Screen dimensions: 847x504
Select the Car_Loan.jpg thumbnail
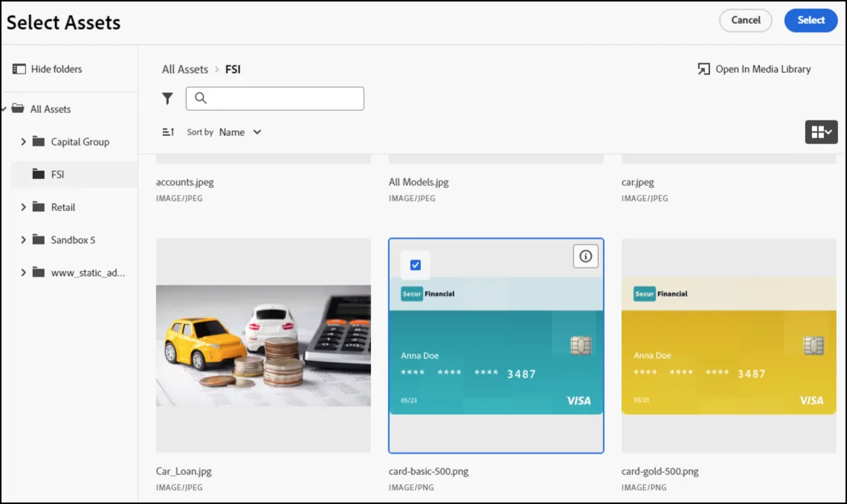click(x=263, y=345)
